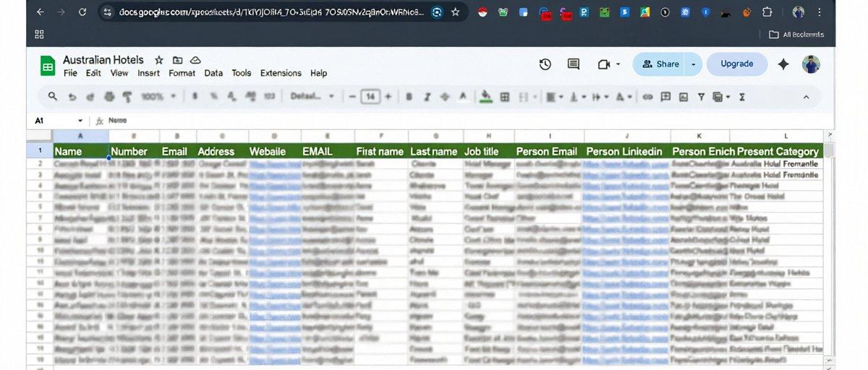Image resolution: width=868 pixels, height=370 pixels.
Task: Open the borders tool
Action: pos(505,97)
